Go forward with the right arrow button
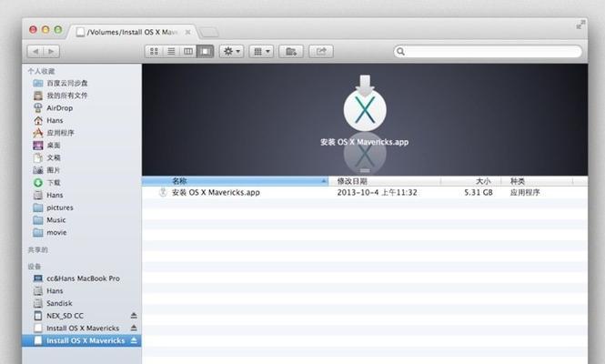This screenshot has width=605, height=364. pos(52,51)
